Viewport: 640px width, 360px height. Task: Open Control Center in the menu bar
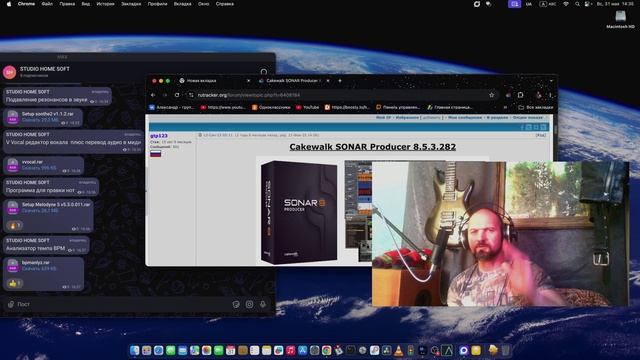pyautogui.click(x=588, y=4)
